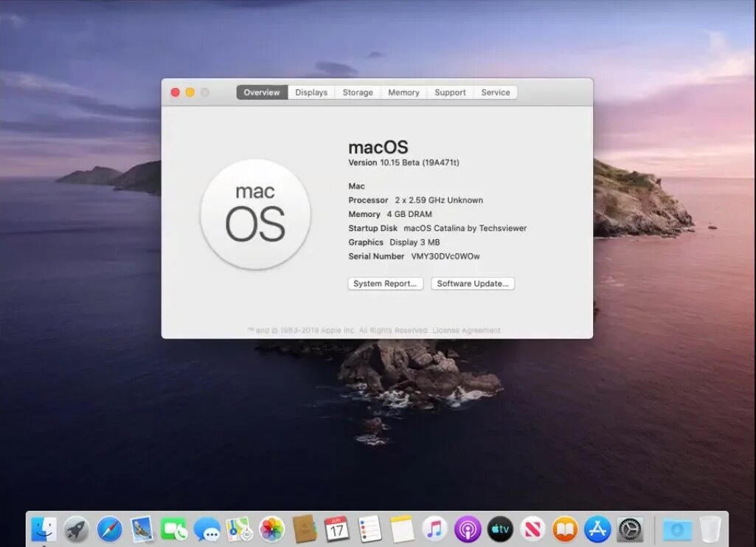Open the Memory tab
Screen dimensions: 756x547
pyautogui.click(x=403, y=92)
